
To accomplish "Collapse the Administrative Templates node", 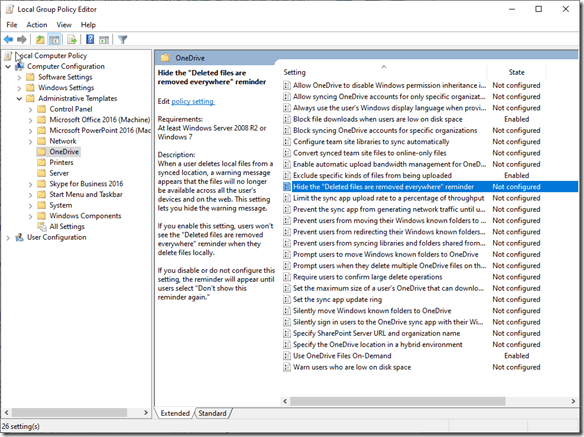I will click(x=19, y=99).
